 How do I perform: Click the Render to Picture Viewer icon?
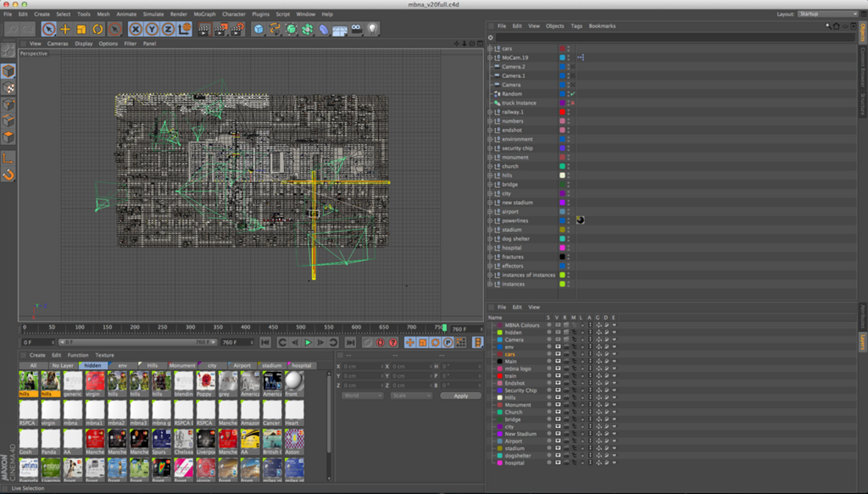click(x=220, y=29)
